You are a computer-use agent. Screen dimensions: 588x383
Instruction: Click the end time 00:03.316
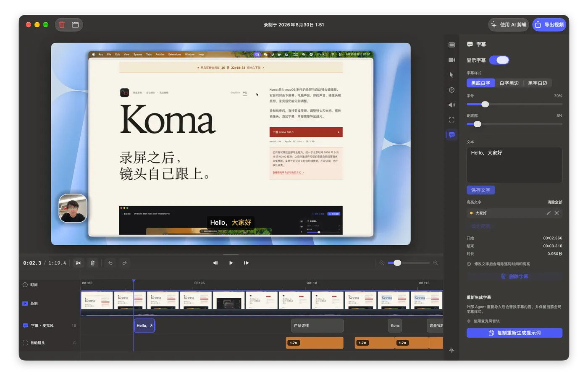(552, 246)
